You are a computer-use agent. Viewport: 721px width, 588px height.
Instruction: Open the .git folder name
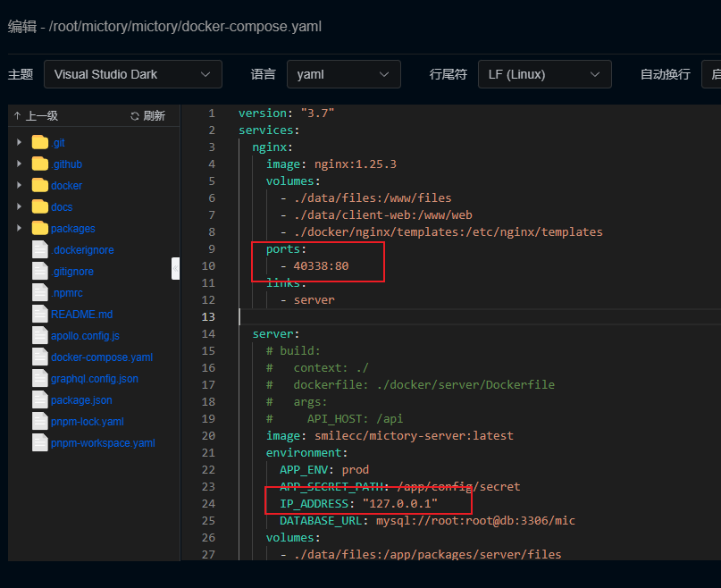point(57,143)
